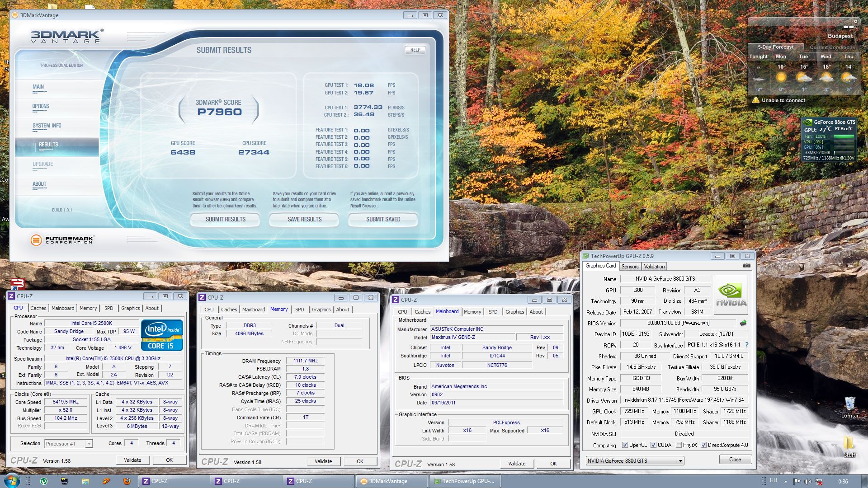Click the Action Center flag tray icon
Screen dimensions: 868x488
click(797, 482)
